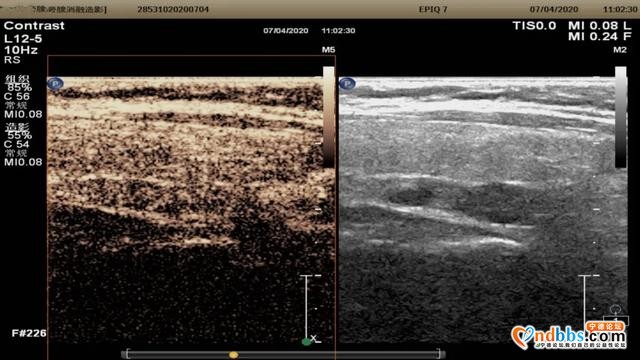This screenshot has width=640, height=360.
Task: Click the sepia contrast color scale bar
Action: [x=329, y=117]
